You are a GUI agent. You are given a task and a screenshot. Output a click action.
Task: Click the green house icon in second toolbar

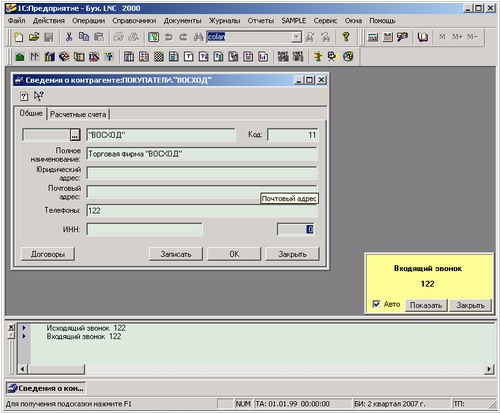(20, 57)
